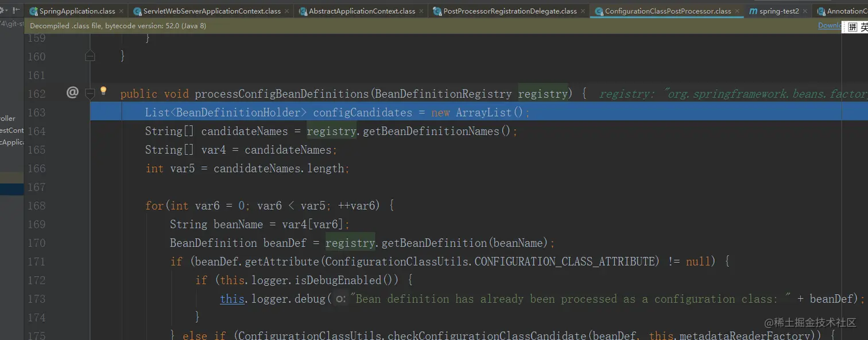The image size is (868, 340).
Task: Close the ConfigurationClassPostProcessor.class tab
Action: (737, 11)
